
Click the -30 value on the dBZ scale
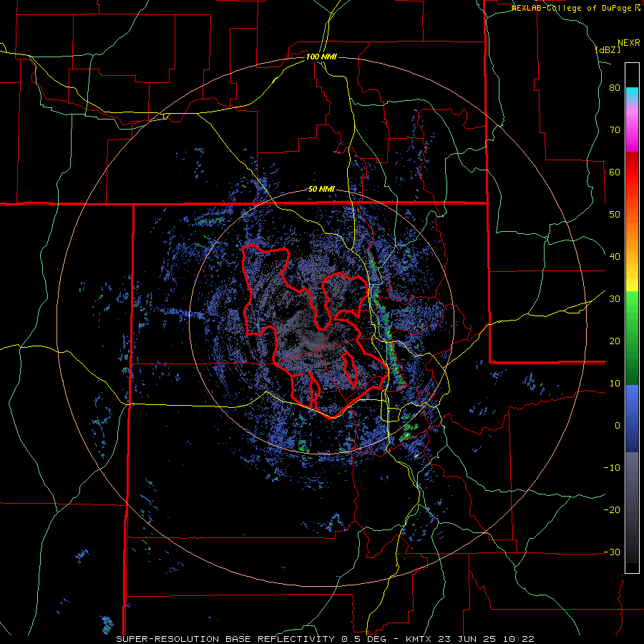612,552
